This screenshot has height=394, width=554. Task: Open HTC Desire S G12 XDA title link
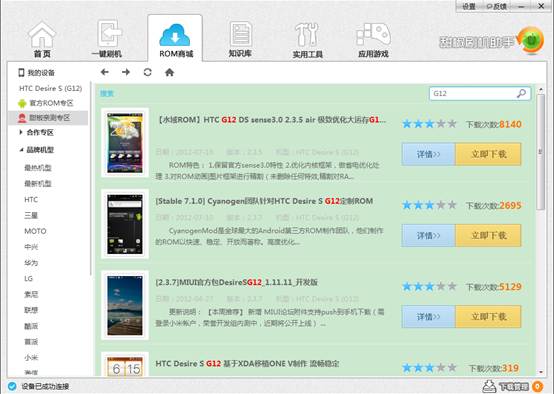point(247,364)
